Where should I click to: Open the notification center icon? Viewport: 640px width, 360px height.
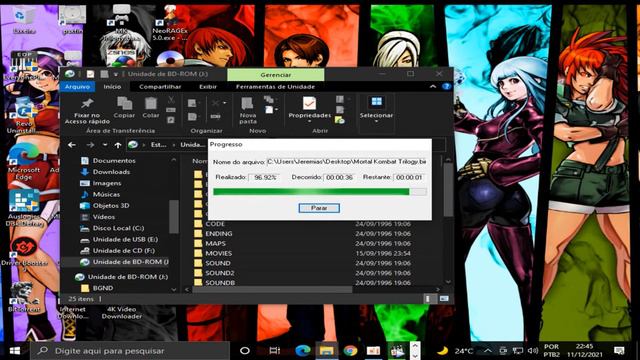(619, 351)
